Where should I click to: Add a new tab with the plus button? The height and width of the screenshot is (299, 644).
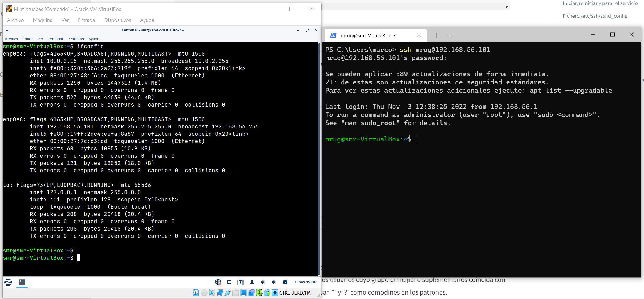pos(436,35)
